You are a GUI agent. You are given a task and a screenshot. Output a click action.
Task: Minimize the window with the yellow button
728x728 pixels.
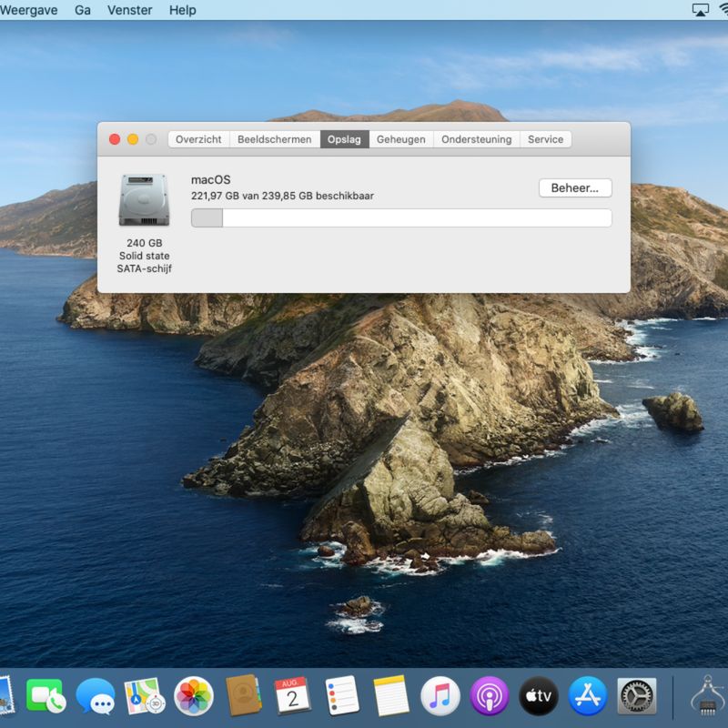tap(133, 139)
